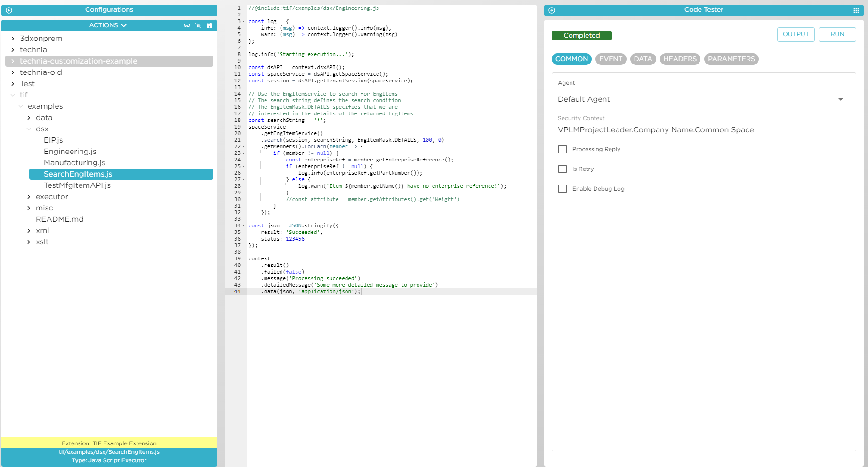Enable the Processing Reply checkbox
This screenshot has height=467, width=868.
click(562, 149)
